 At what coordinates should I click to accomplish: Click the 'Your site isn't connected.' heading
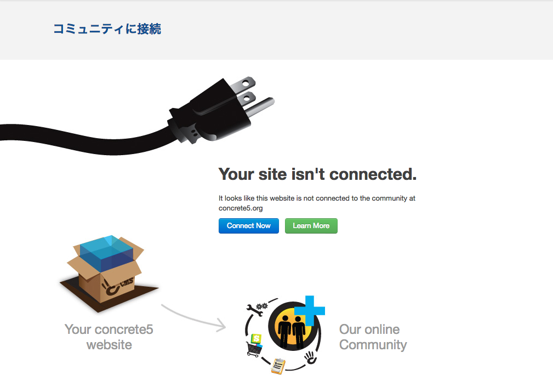317,174
